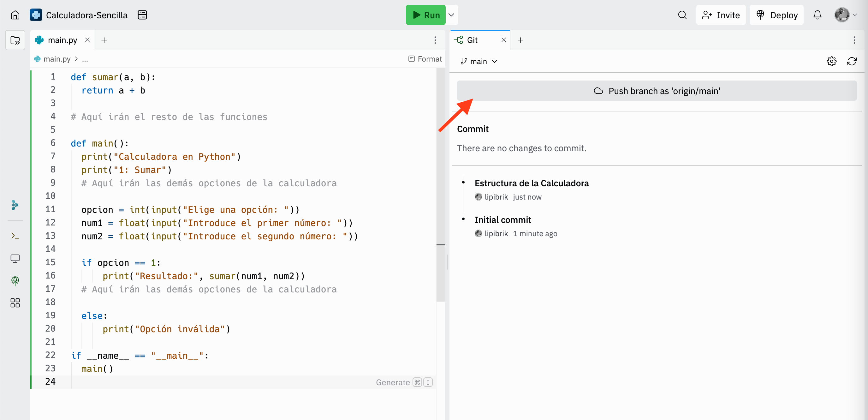Image resolution: width=868 pixels, height=420 pixels.
Task: Open the project info icon beside Calculadora-Sencilla
Action: (142, 15)
